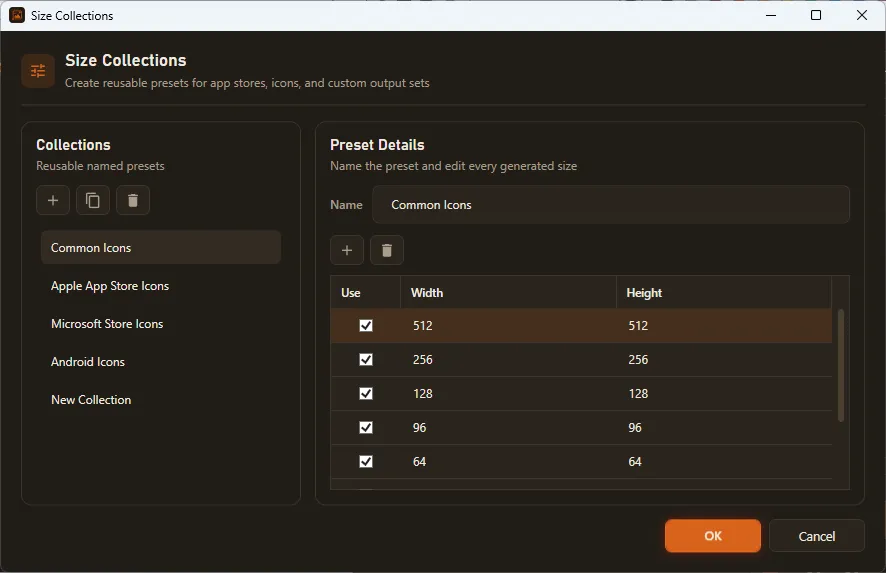This screenshot has width=886, height=573.
Task: Duplicate the selected collection
Action: [x=93, y=200]
